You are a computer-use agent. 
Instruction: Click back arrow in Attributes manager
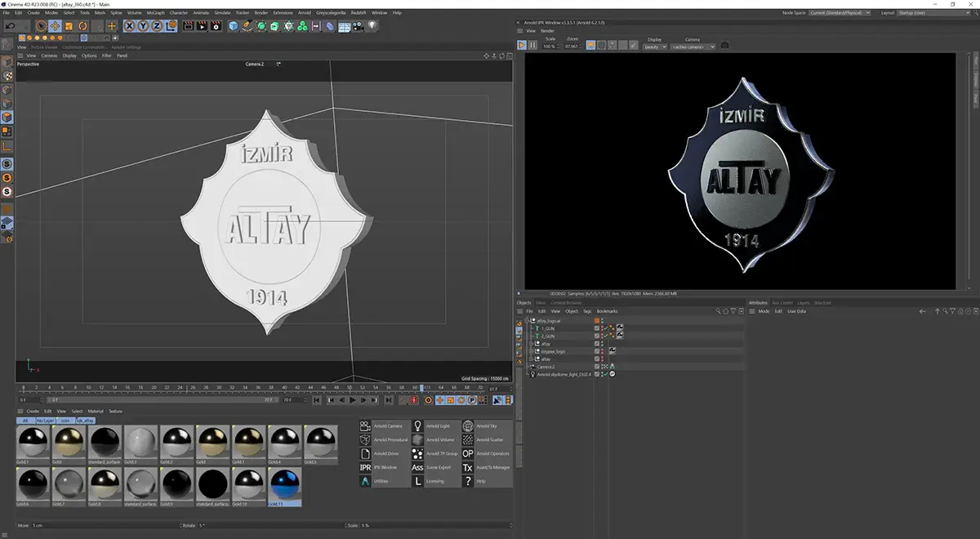923,311
